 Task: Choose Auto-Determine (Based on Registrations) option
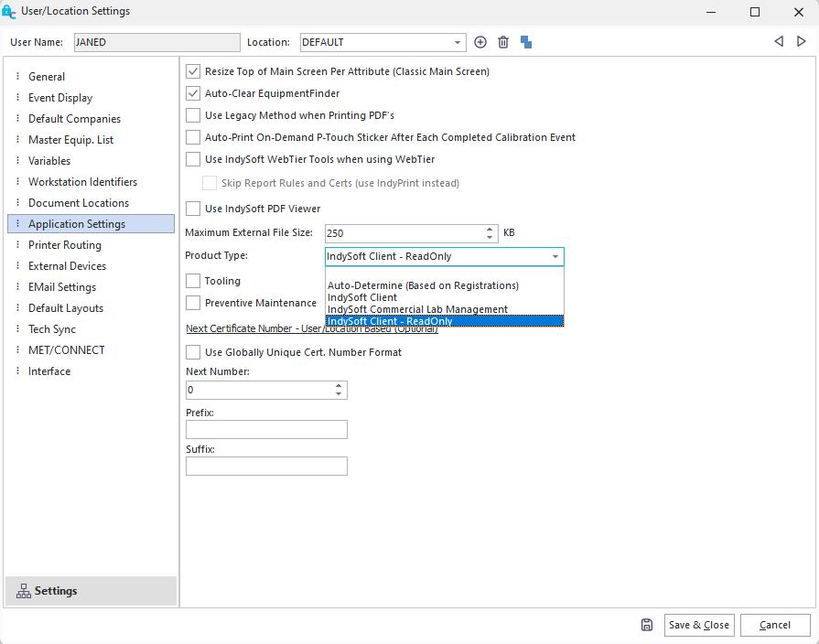[444, 285]
